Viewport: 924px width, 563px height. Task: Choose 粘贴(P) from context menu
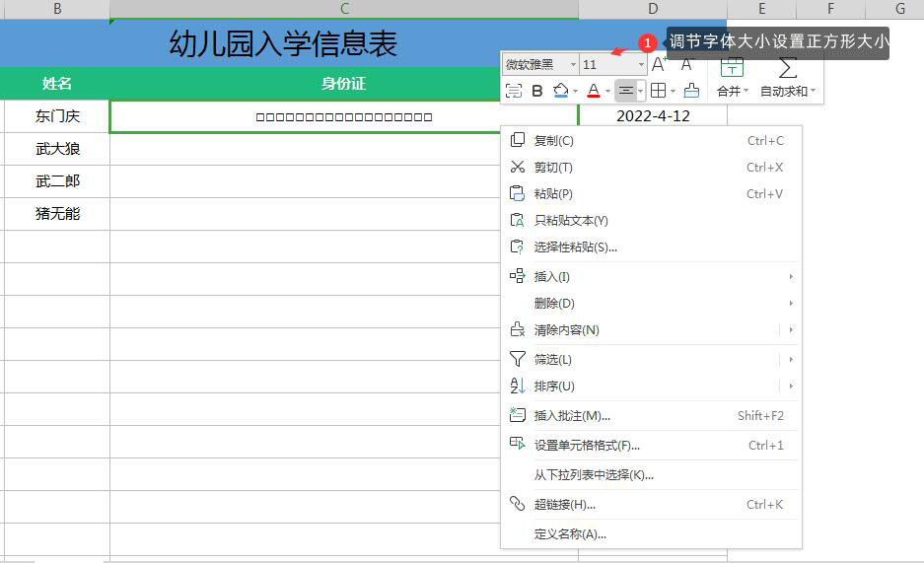651,194
